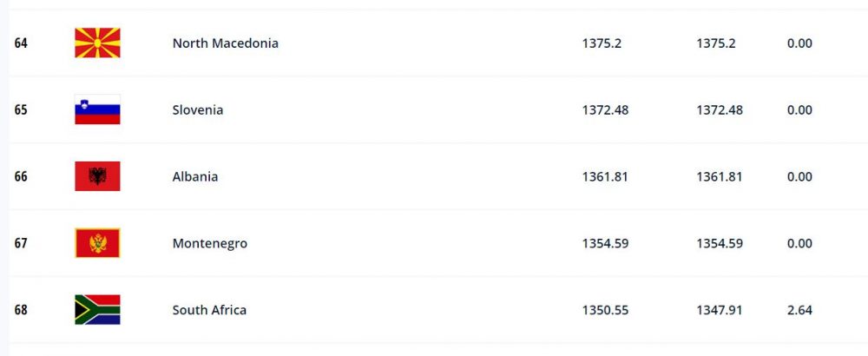Click South Africa's total points 1350.55
Screen dimensions: 868x356
605,310
